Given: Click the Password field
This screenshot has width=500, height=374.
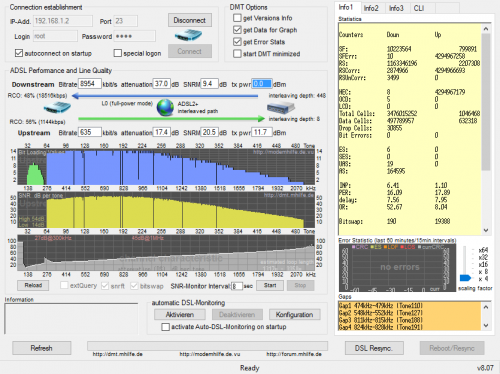Looking at the screenshot, I should coord(135,36).
